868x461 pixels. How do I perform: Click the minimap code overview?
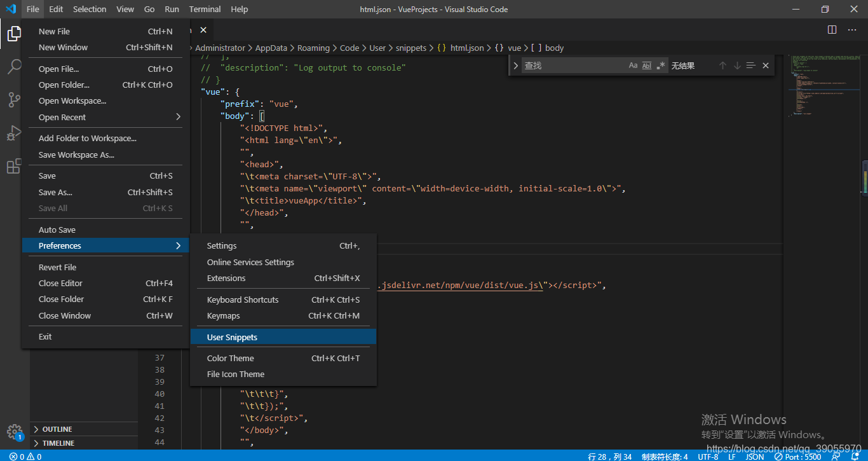(823, 86)
